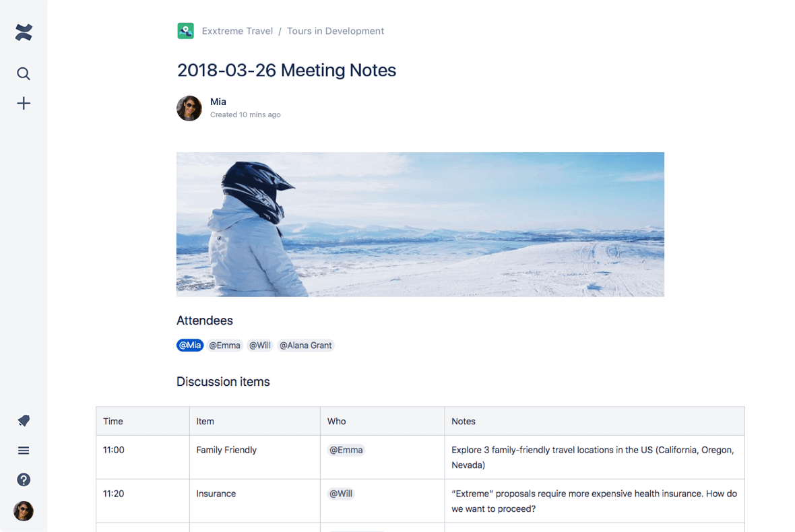Click the Confluence logo in the sidebar
The width and height of the screenshot is (795, 532).
click(x=24, y=32)
